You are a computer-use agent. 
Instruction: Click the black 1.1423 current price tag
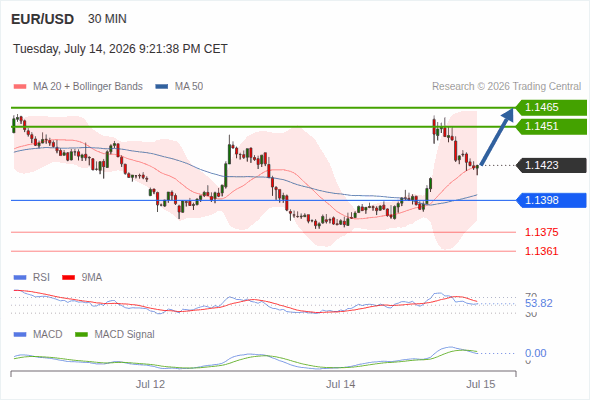(x=551, y=165)
